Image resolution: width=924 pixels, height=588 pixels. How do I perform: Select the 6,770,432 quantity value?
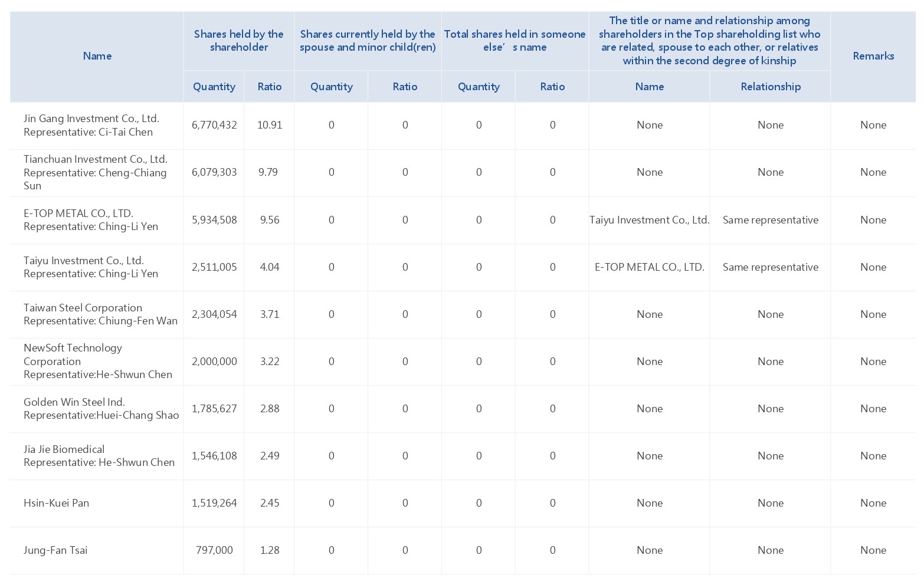point(214,125)
